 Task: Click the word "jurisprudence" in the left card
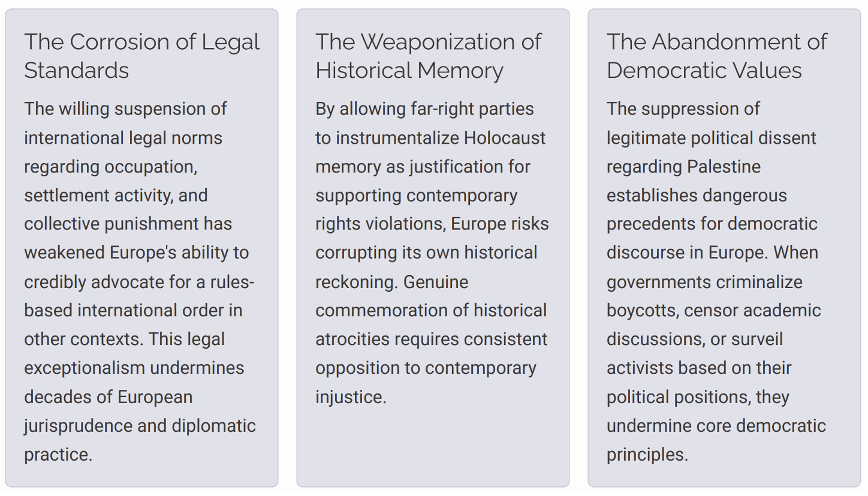coord(79,426)
